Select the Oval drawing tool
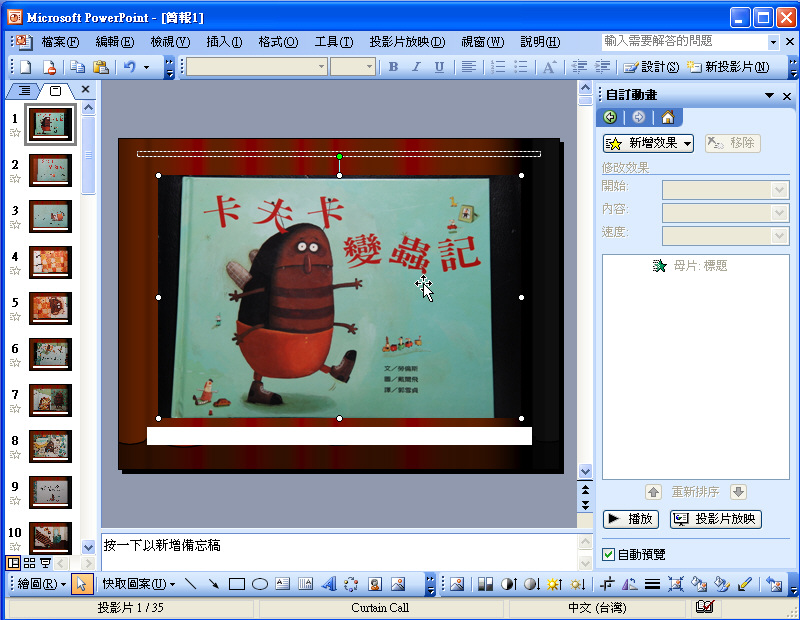This screenshot has height=620, width=800. [x=260, y=583]
